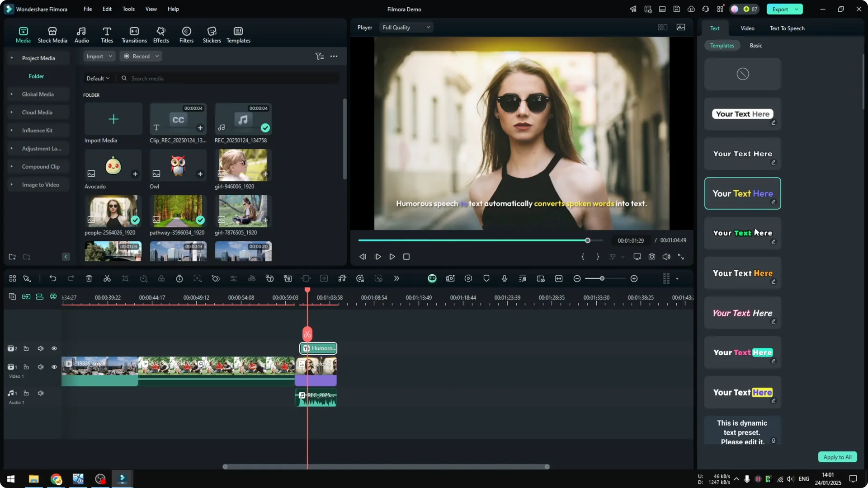This screenshot has height=488, width=868.
Task: Click the undo arrow in timeline toolbar
Action: pyautogui.click(x=53, y=279)
